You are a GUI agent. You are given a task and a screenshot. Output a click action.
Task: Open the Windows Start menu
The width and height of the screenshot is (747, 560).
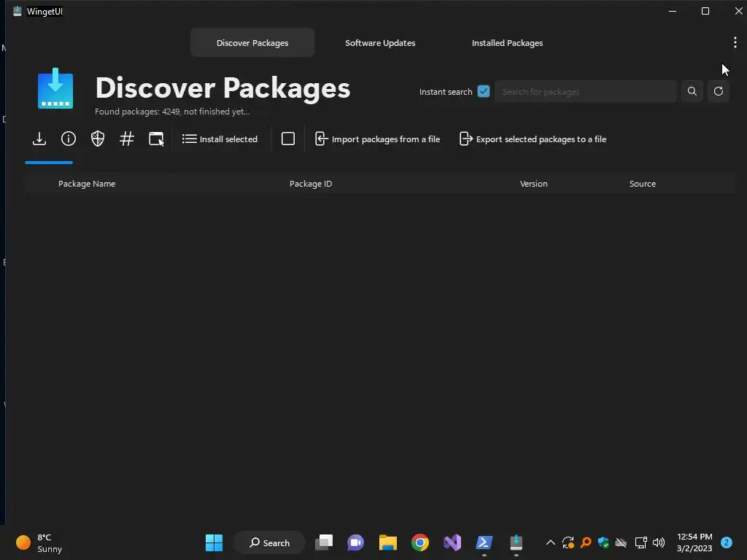coord(214,542)
